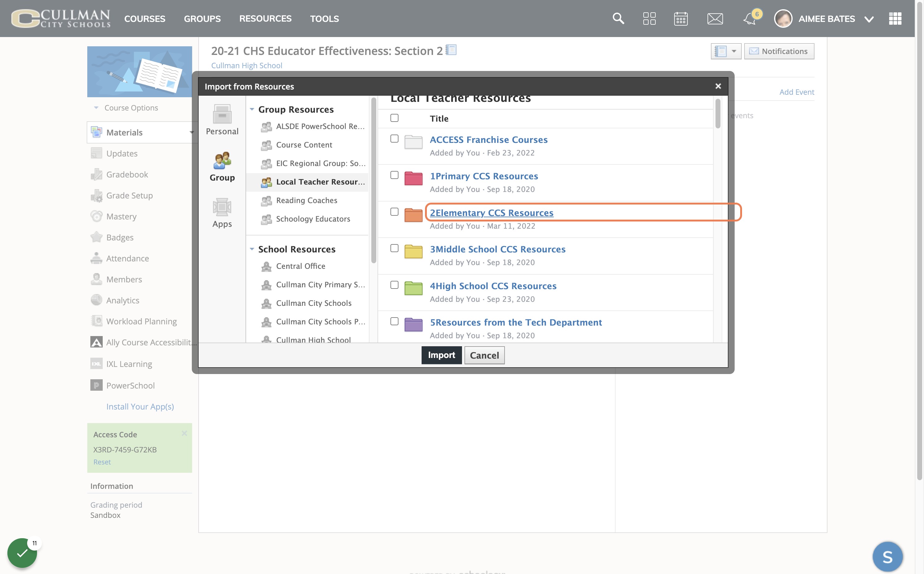The image size is (924, 574).
Task: Check the 2Elementary CCS Resources checkbox
Action: tap(394, 212)
